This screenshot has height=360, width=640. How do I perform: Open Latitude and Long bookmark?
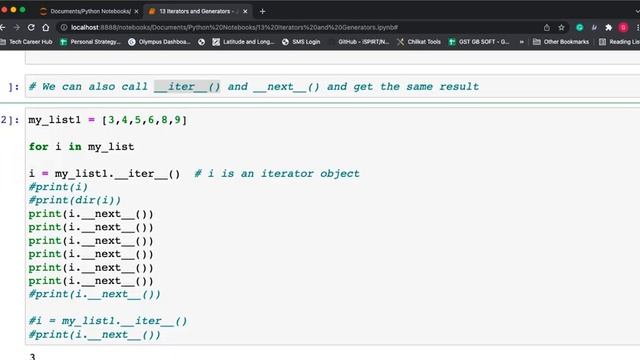pyautogui.click(x=243, y=42)
